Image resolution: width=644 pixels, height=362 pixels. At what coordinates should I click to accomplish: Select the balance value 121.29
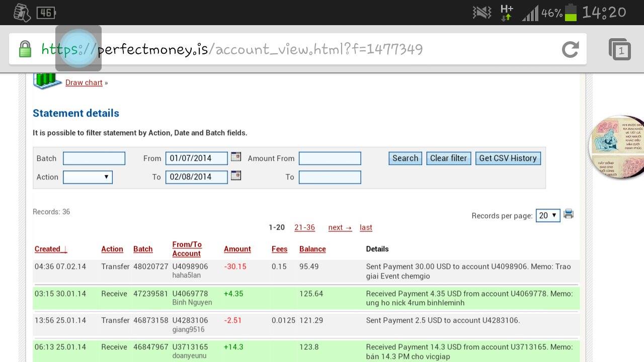(x=311, y=320)
